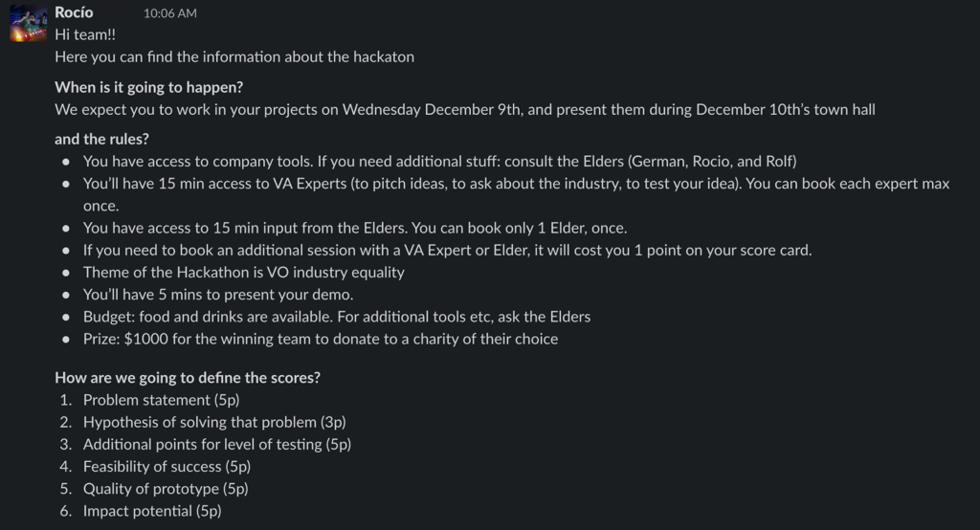The width and height of the screenshot is (980, 530).
Task: Click Rocío's profile avatar picture
Action: [29, 23]
